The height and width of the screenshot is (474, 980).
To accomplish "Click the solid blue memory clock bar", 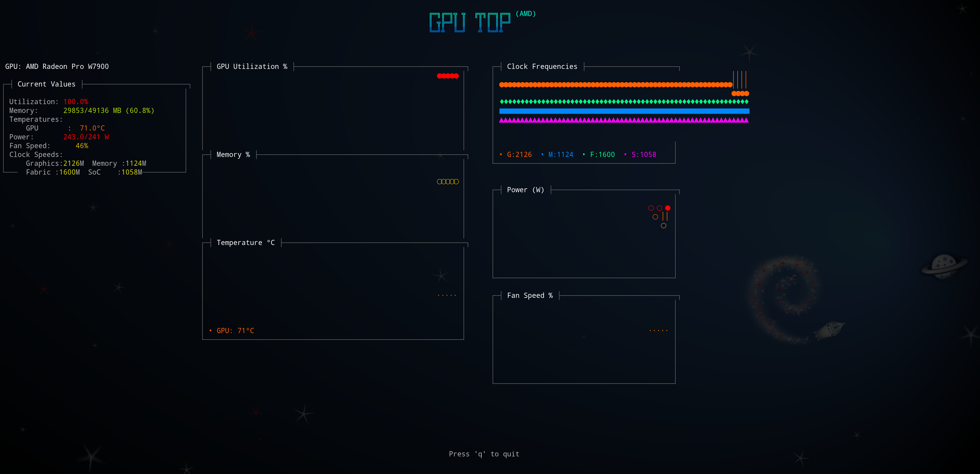I will coord(624,111).
